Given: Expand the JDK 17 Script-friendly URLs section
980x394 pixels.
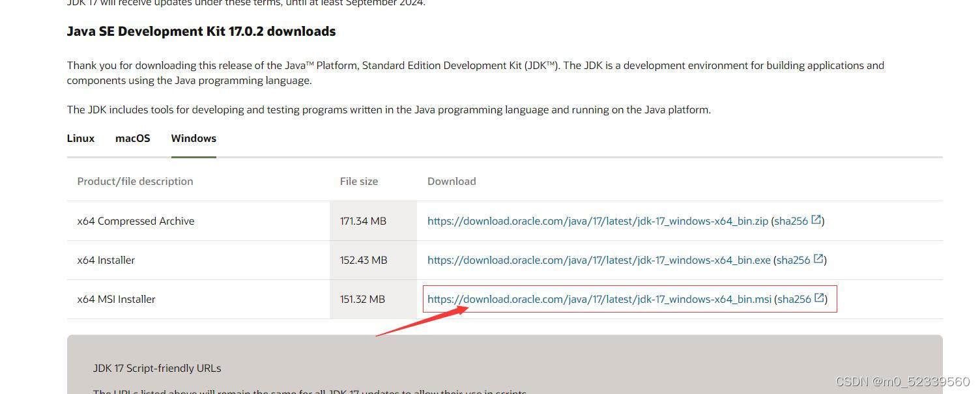Looking at the screenshot, I should 156,368.
